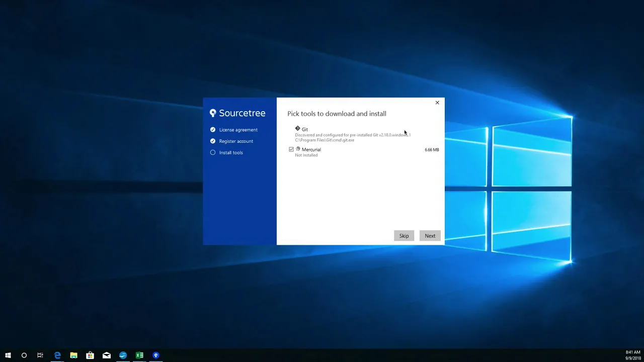Viewport: 644px width, 362px height.
Task: Click the Git diamond icon
Action: coord(298,129)
